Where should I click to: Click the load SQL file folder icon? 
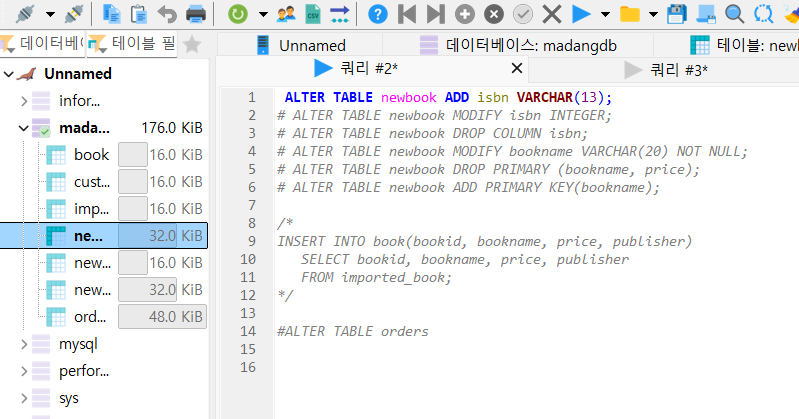[629, 14]
